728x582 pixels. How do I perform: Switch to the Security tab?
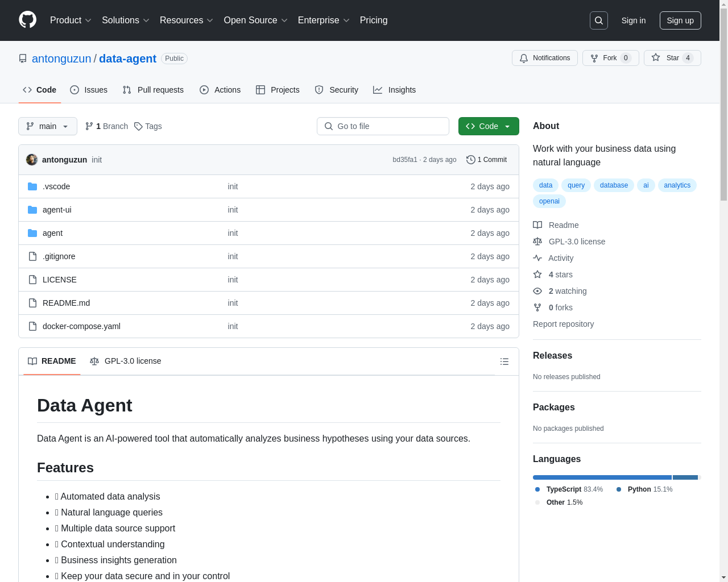click(x=337, y=90)
